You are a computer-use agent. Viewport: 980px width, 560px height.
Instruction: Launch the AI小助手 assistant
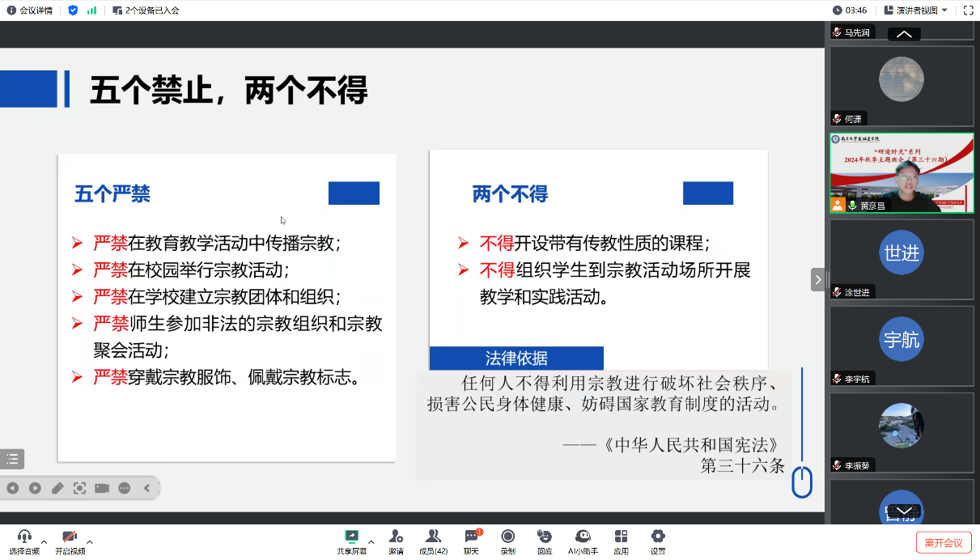click(583, 537)
